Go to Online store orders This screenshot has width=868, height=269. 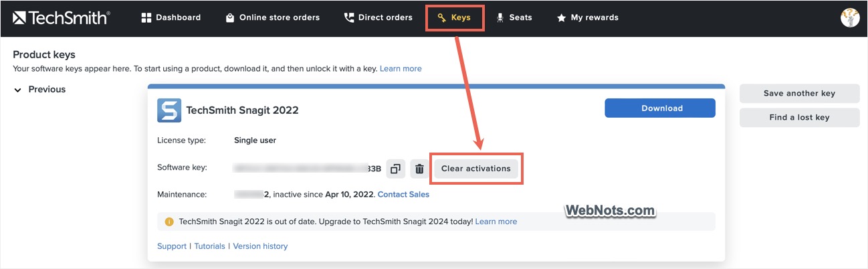[x=272, y=18]
